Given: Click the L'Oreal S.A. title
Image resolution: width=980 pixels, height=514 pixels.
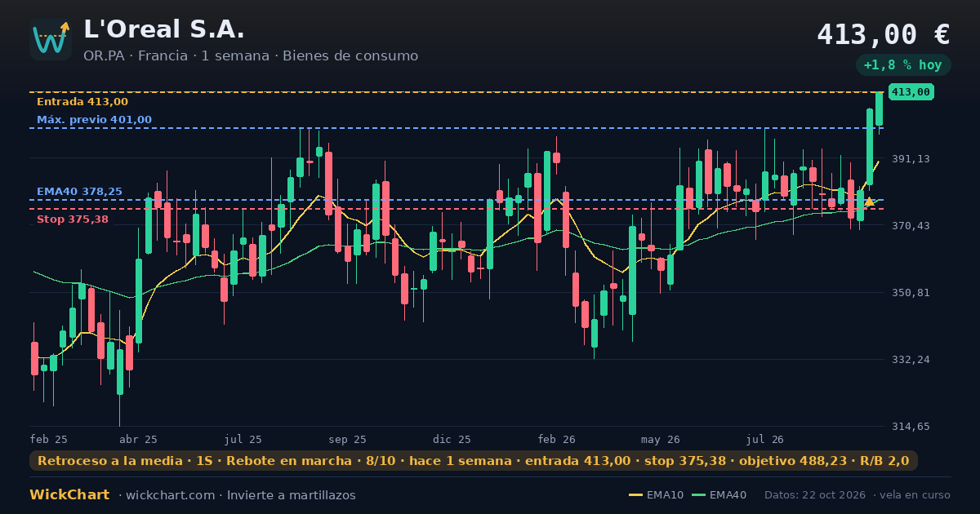Looking at the screenshot, I should pos(164,30).
